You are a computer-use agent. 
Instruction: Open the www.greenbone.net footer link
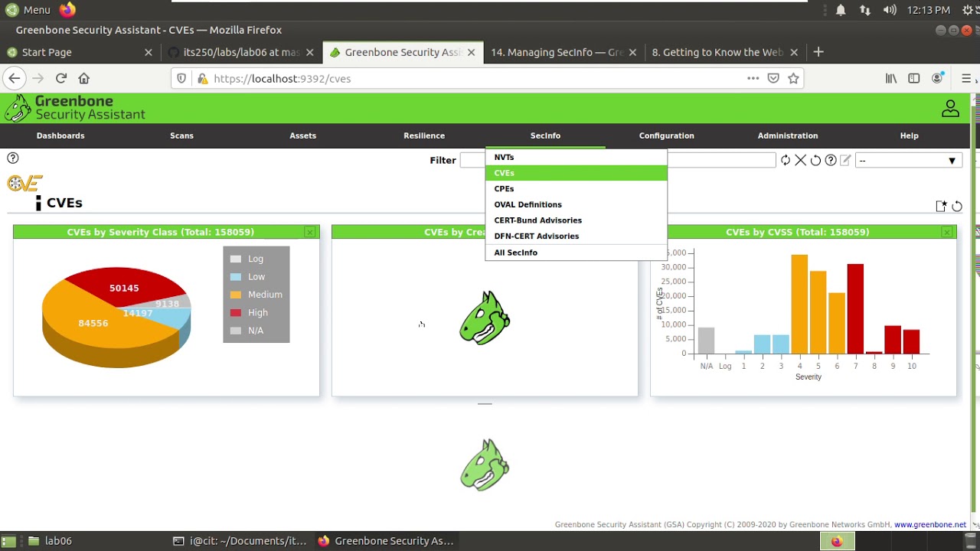930,525
